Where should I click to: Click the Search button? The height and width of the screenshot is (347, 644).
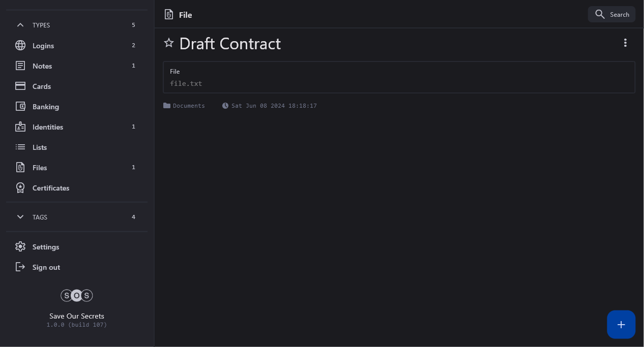pyautogui.click(x=611, y=15)
